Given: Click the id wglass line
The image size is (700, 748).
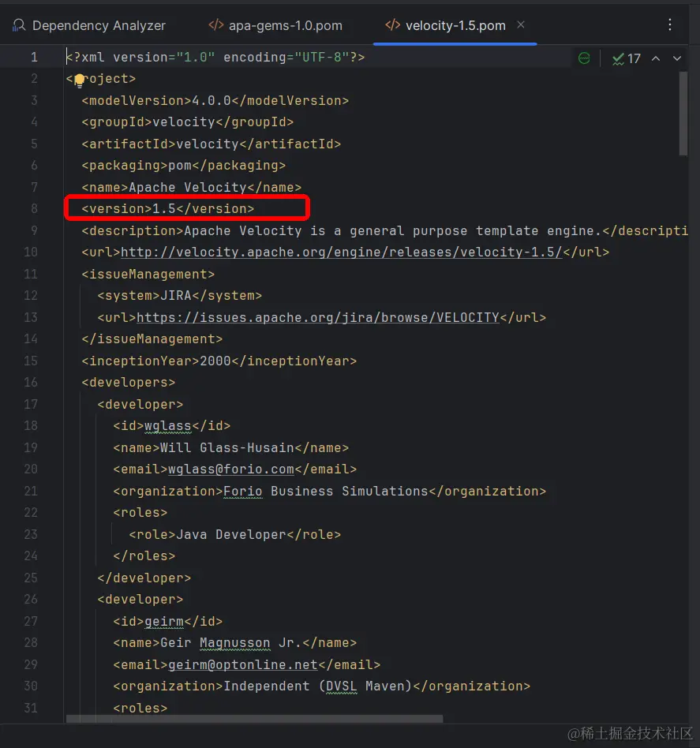Looking at the screenshot, I should 172,425.
